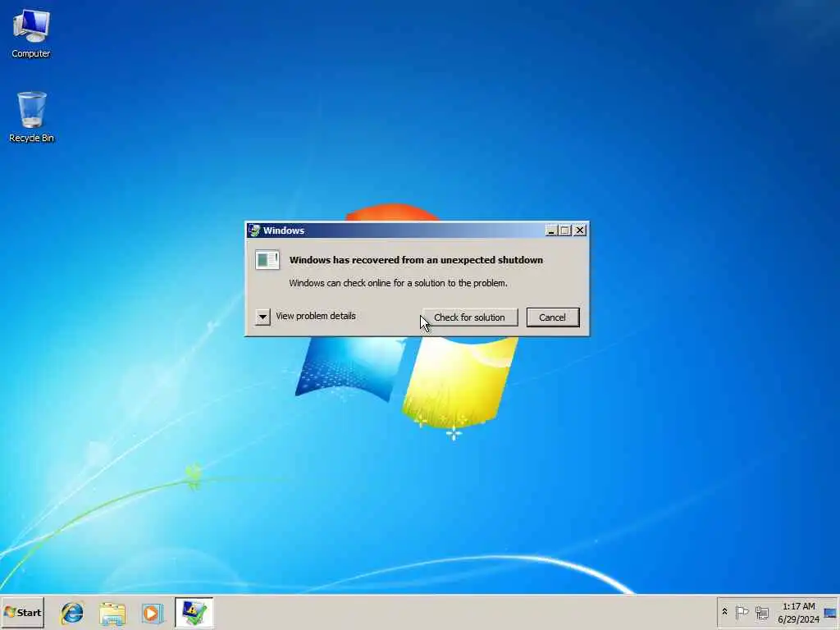Image resolution: width=840 pixels, height=630 pixels.
Task: Maximize the Windows dialog
Action: pos(564,231)
